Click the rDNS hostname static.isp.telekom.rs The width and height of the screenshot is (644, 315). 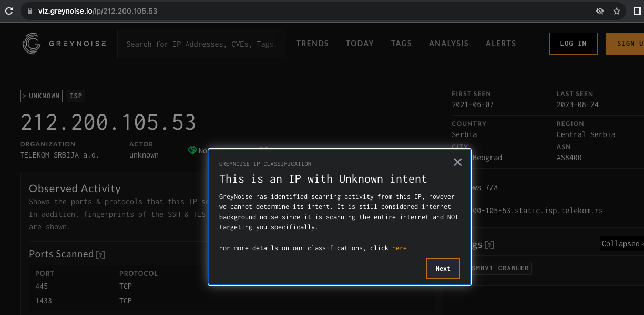coord(537,211)
